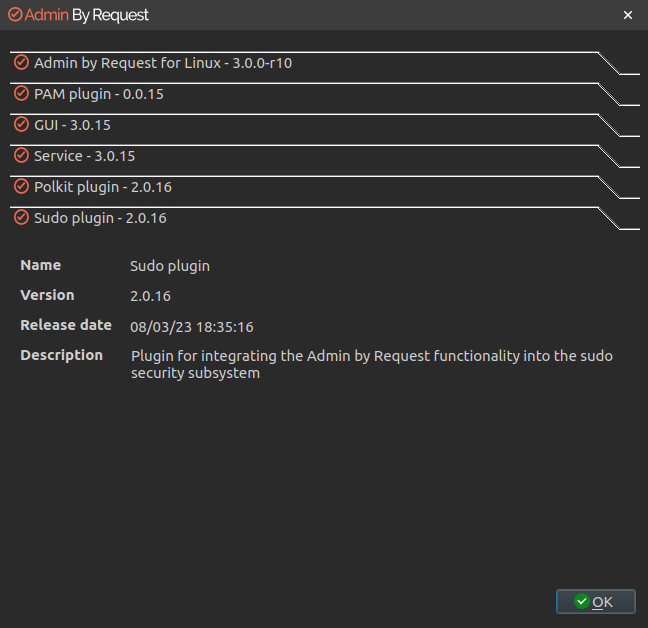Click the checkmark icon beside Service - 3.0.15
Screen dimensions: 648x628
coord(21,155)
